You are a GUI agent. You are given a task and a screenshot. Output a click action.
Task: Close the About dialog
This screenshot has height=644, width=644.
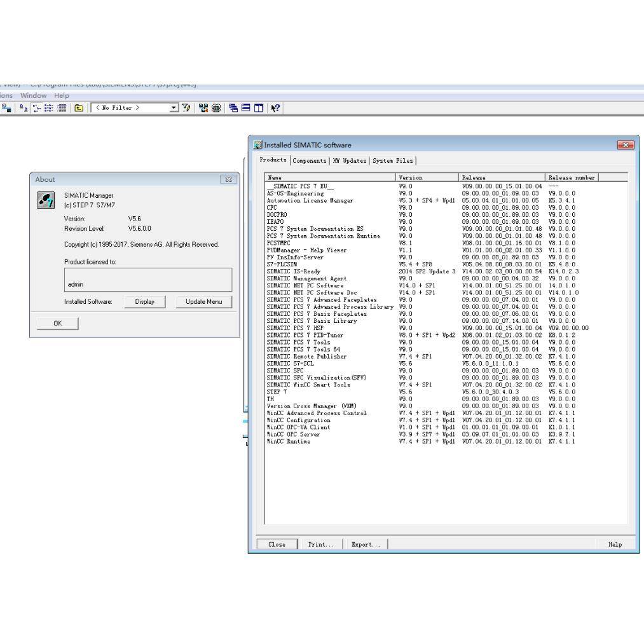pyautogui.click(x=229, y=179)
